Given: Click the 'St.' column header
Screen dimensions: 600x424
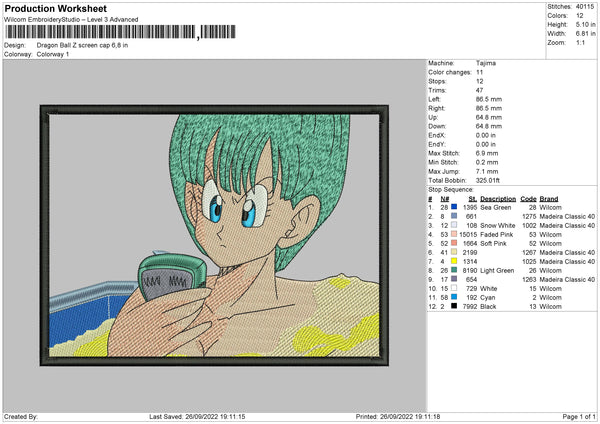Looking at the screenshot, I should point(473,199).
